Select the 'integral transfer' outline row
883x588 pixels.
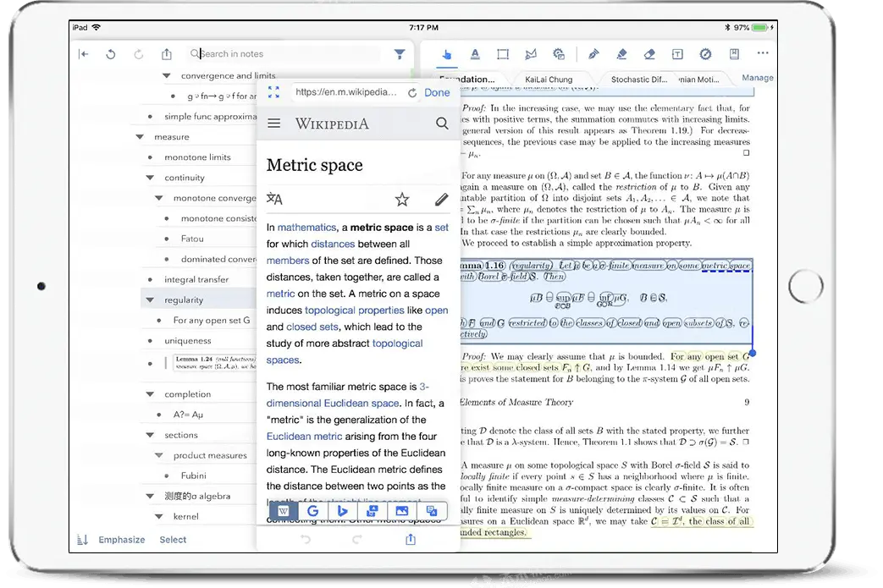click(196, 279)
